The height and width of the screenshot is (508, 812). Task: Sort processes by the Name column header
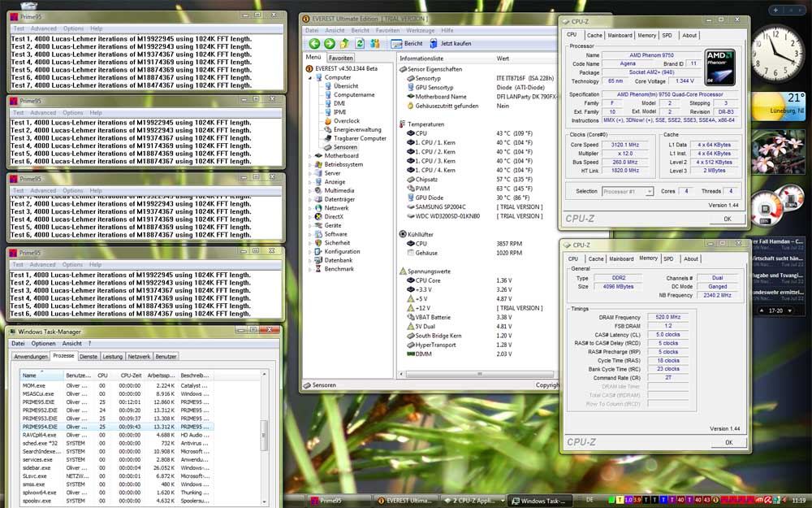41,376
